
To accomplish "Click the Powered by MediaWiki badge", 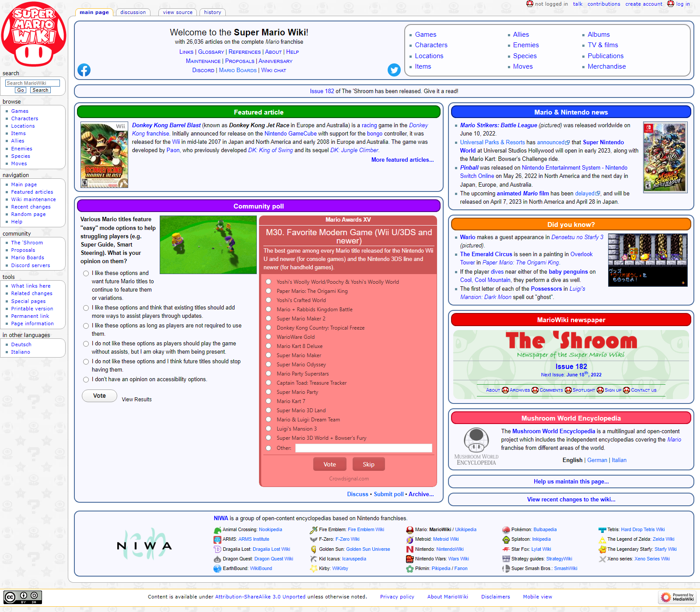I will pos(677,597).
